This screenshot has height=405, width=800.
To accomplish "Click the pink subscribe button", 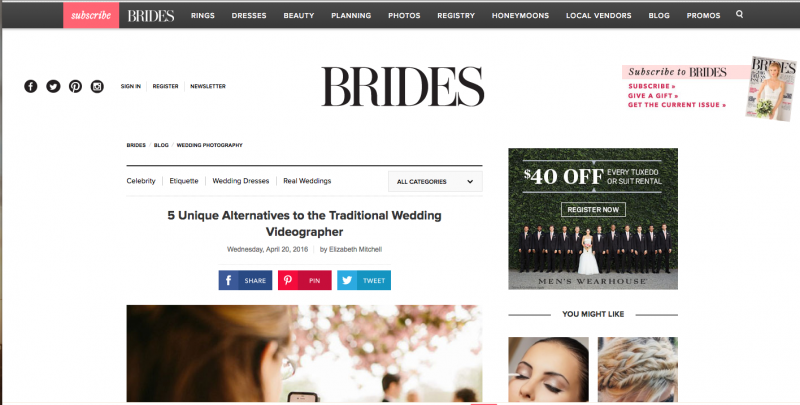I will 91,15.
